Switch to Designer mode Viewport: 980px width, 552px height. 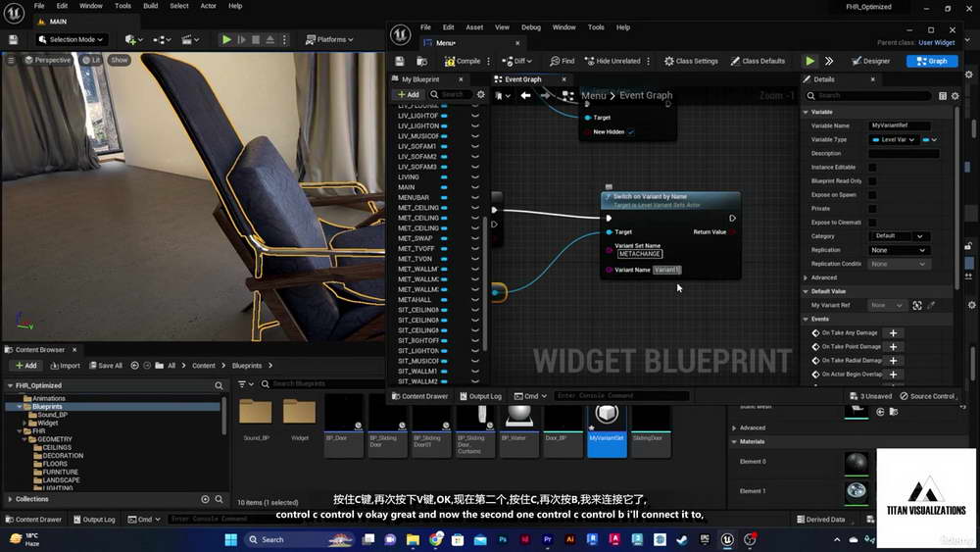pos(870,61)
